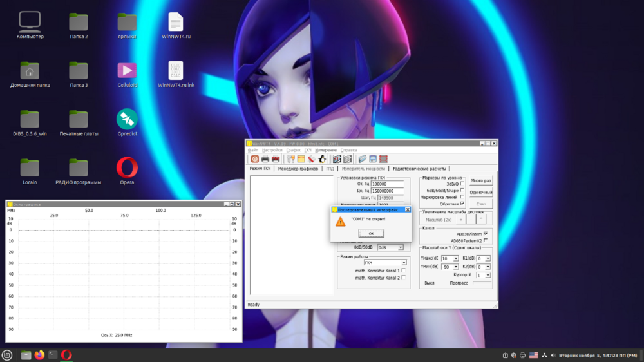Click the До, Гц frequency field

pyautogui.click(x=387, y=191)
